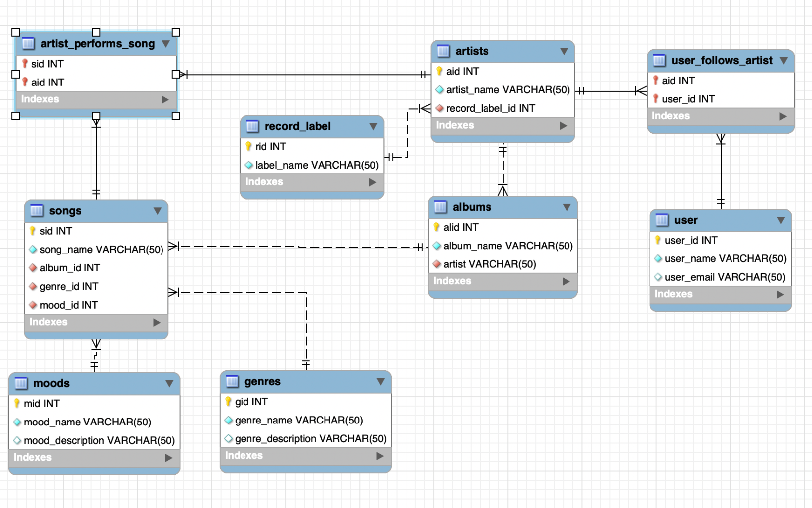Collapse the genres table arrow

[381, 381]
